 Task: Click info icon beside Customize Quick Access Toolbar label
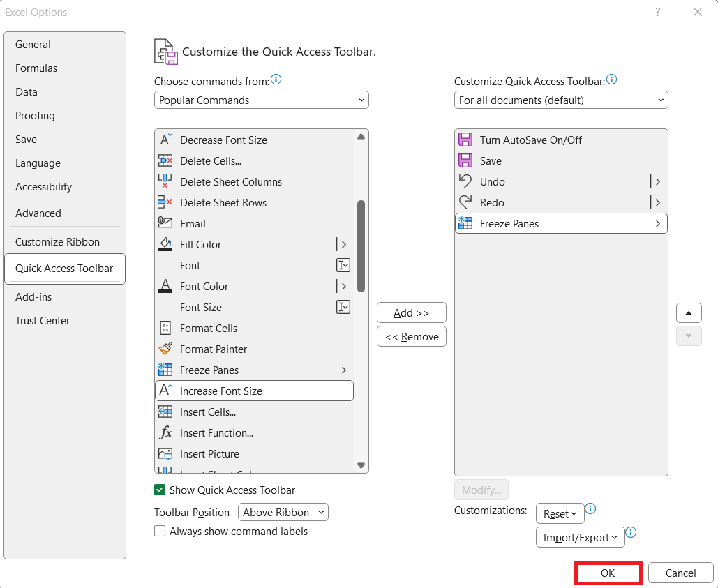[x=612, y=80]
